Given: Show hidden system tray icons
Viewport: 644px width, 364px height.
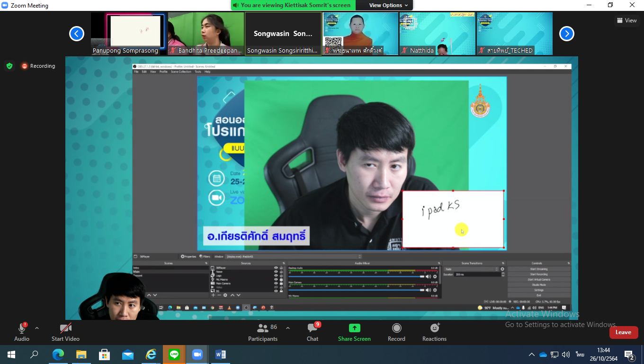Looking at the screenshot, I should (531, 355).
